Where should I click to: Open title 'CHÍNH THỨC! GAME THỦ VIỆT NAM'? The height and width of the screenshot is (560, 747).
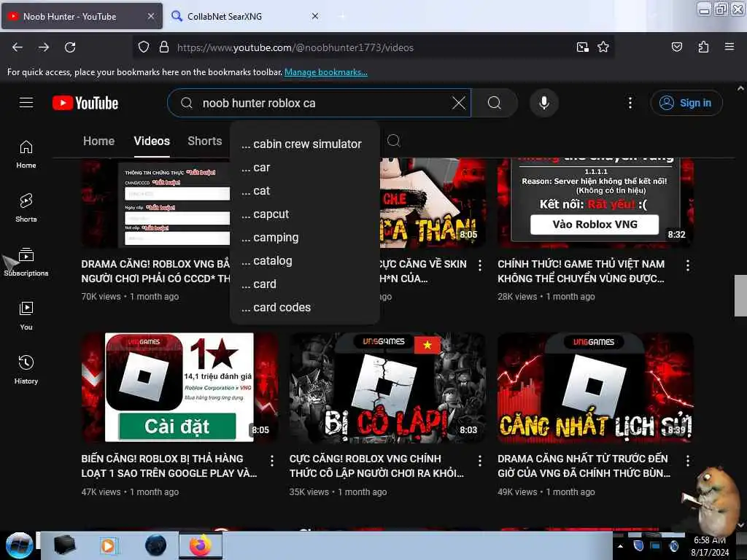[581, 271]
